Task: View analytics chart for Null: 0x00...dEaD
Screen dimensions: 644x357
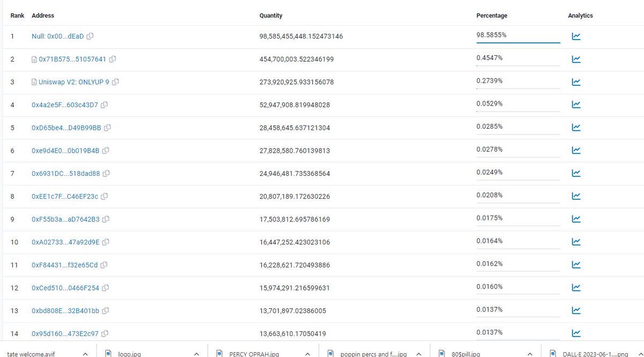Action: (x=576, y=36)
